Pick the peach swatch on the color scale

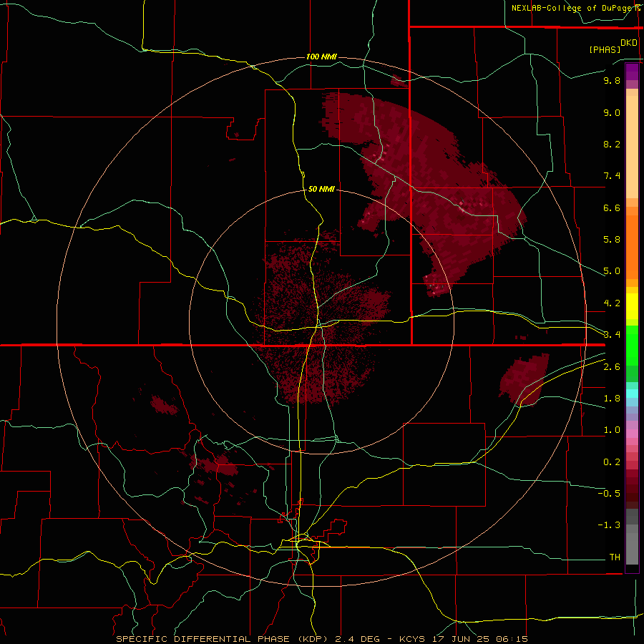(632, 147)
